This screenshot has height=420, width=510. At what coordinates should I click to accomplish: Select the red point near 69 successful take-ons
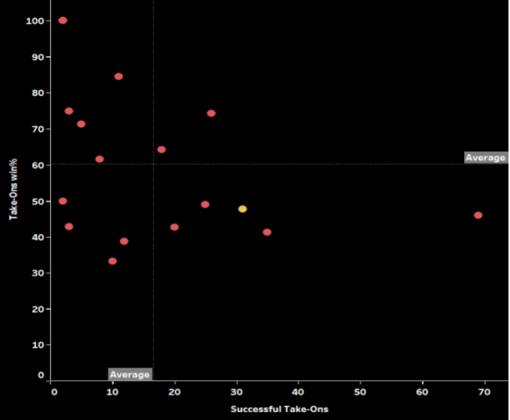478,215
